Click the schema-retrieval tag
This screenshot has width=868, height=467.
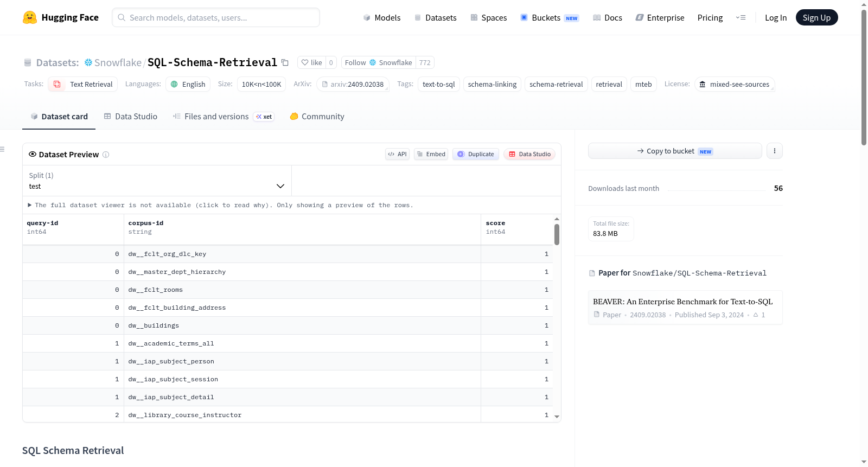[556, 84]
